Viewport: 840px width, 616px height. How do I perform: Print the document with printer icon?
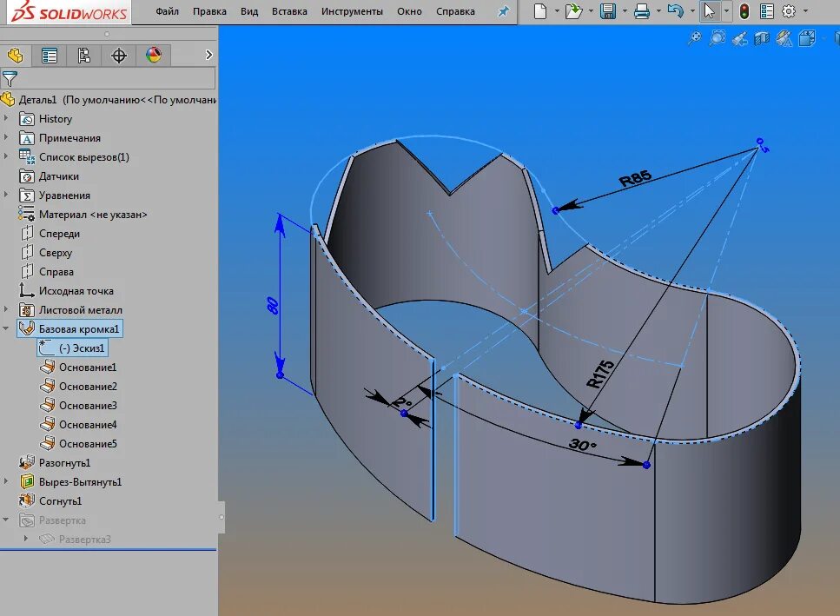click(642, 10)
